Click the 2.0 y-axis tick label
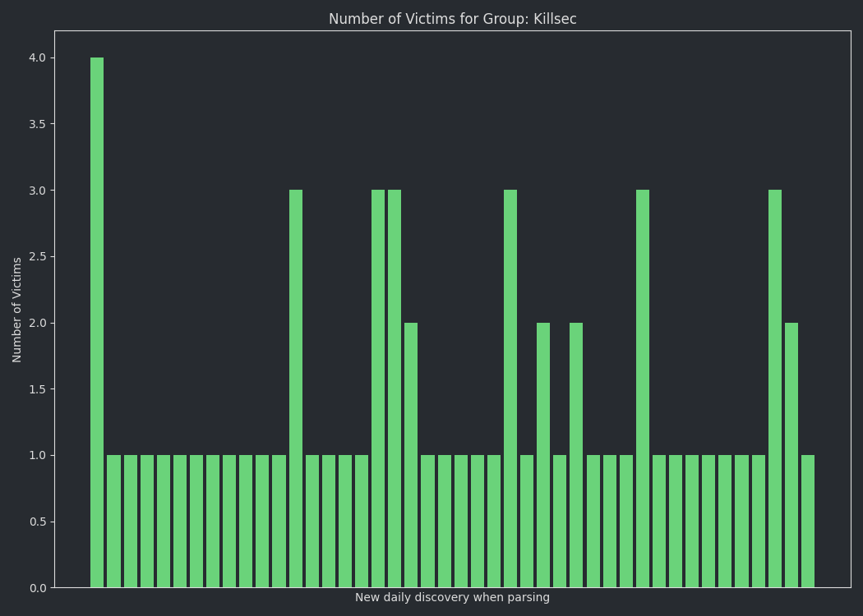 tap(38, 323)
